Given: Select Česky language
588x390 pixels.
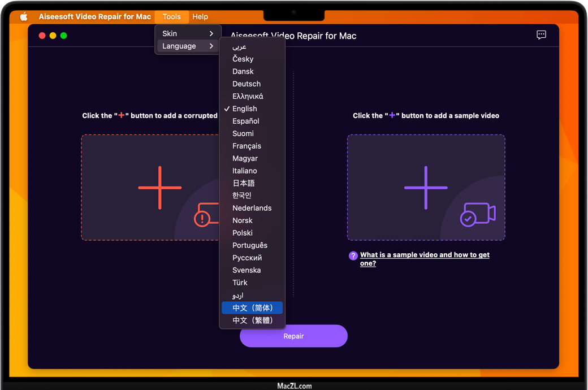Looking at the screenshot, I should click(x=252, y=59).
